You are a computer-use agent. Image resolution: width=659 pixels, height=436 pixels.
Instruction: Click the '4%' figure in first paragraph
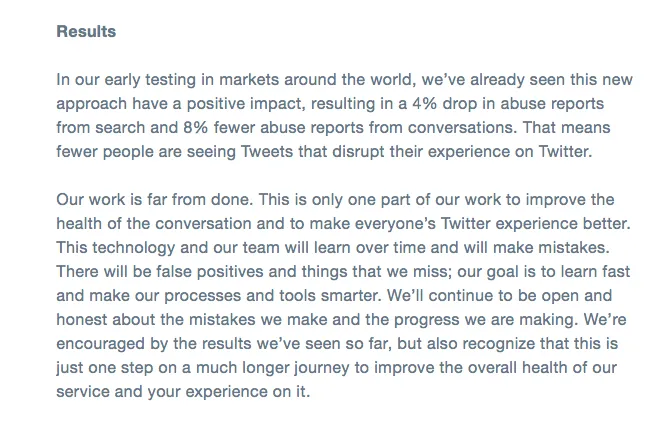[x=424, y=103]
